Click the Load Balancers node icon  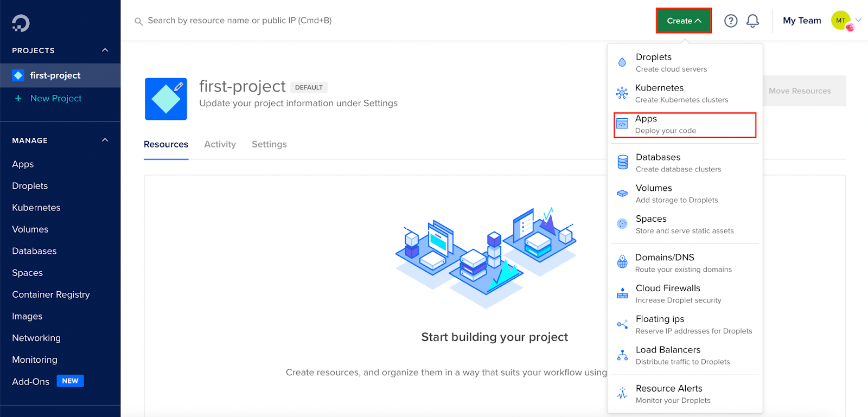coord(622,355)
